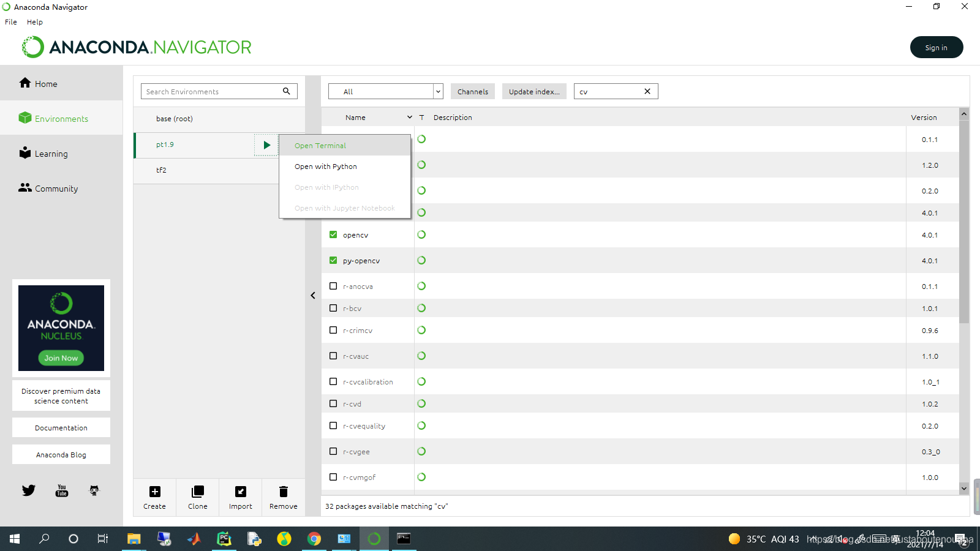980x551 pixels.
Task: Check the r-cvd package checkbox
Action: (333, 403)
